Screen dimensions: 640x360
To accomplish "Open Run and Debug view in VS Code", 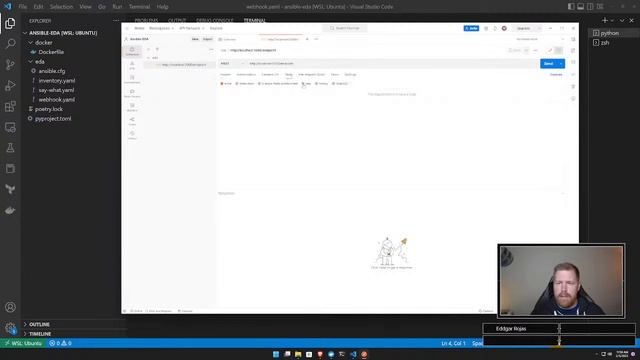I will [x=10, y=85].
